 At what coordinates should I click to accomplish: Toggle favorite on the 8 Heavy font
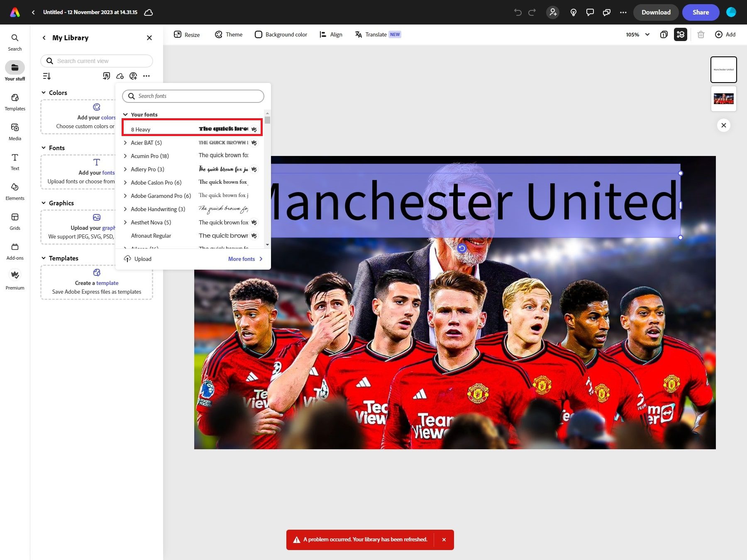(x=254, y=129)
